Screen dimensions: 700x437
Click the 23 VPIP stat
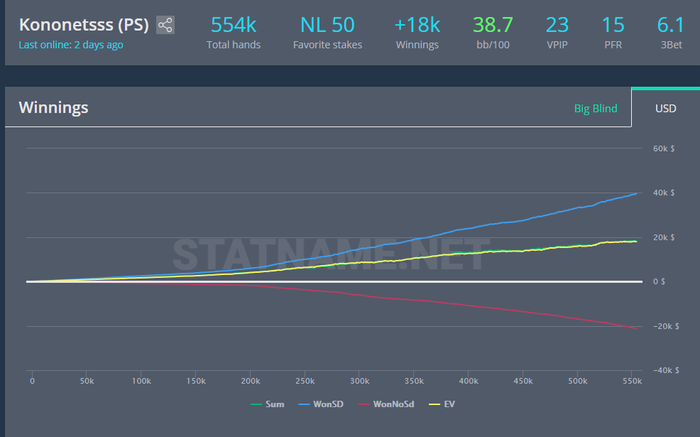pos(557,32)
